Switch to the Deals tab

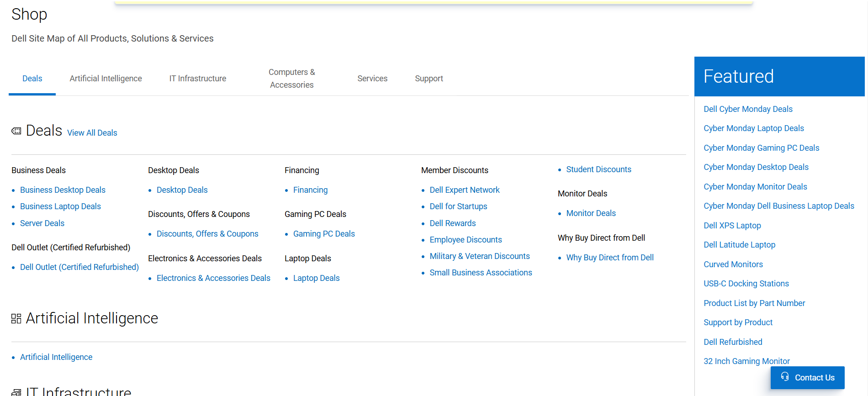coord(32,79)
